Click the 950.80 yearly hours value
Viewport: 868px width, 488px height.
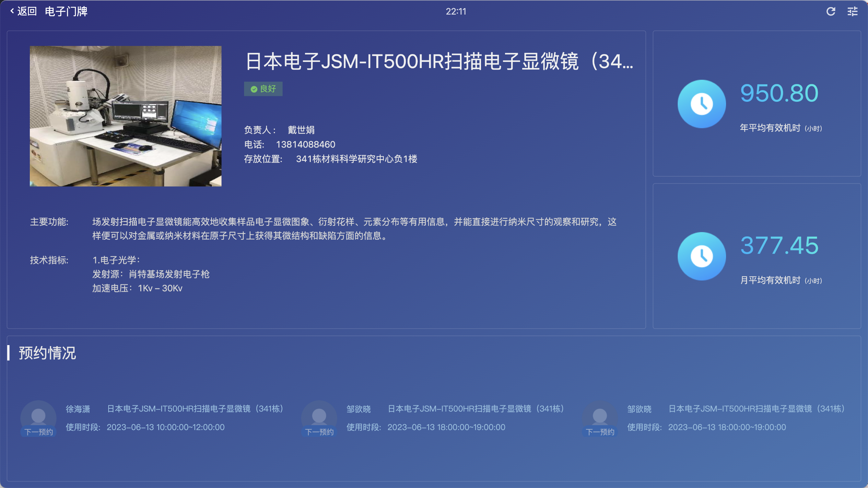(779, 93)
